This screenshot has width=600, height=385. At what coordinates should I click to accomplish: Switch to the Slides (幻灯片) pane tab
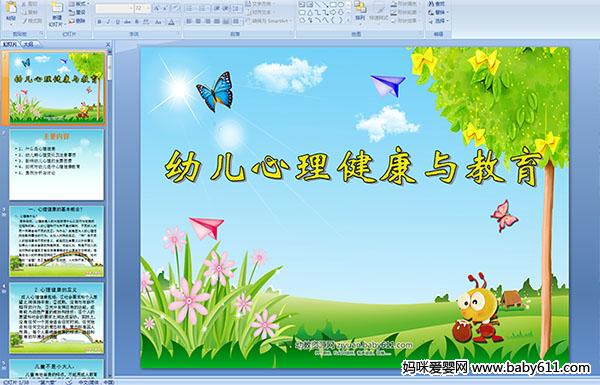[x=10, y=44]
